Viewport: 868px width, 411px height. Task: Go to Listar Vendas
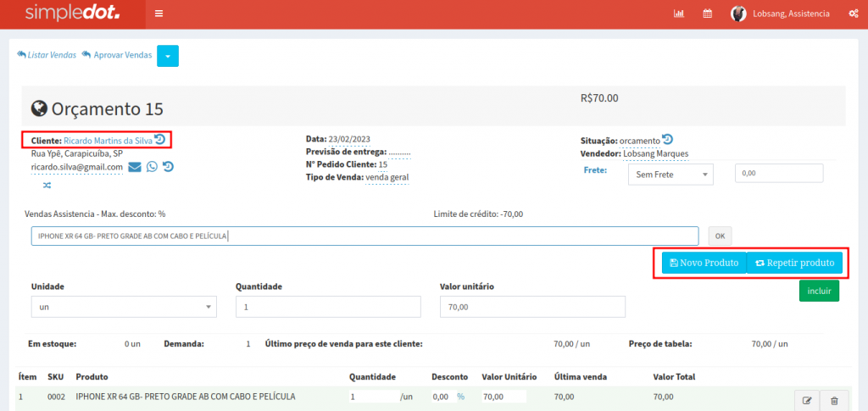pyautogui.click(x=47, y=55)
